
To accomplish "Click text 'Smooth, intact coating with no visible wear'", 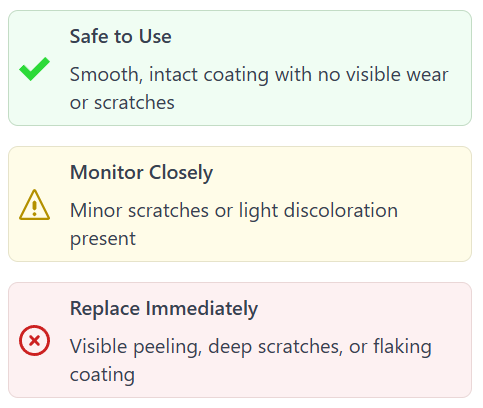I will coord(259,75).
